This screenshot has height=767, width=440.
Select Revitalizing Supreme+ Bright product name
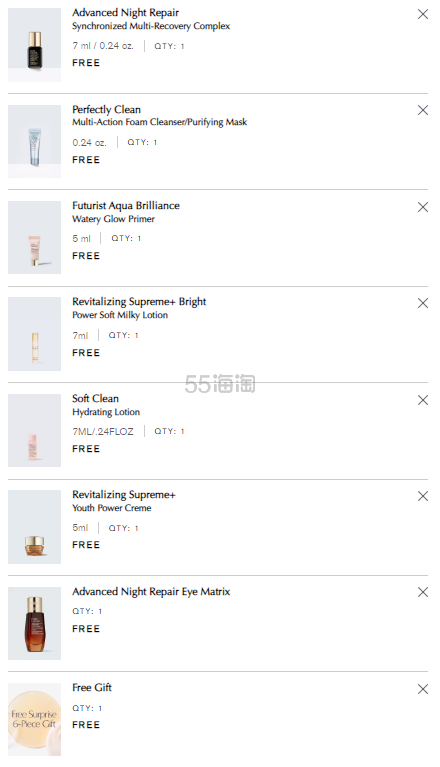(x=139, y=301)
